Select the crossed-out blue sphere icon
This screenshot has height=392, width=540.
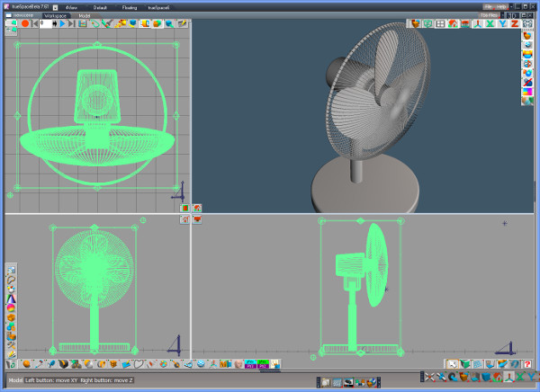527,82
